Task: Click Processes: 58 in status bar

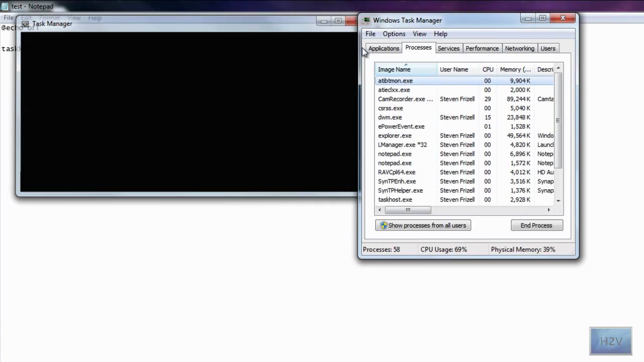Action: tap(381, 249)
